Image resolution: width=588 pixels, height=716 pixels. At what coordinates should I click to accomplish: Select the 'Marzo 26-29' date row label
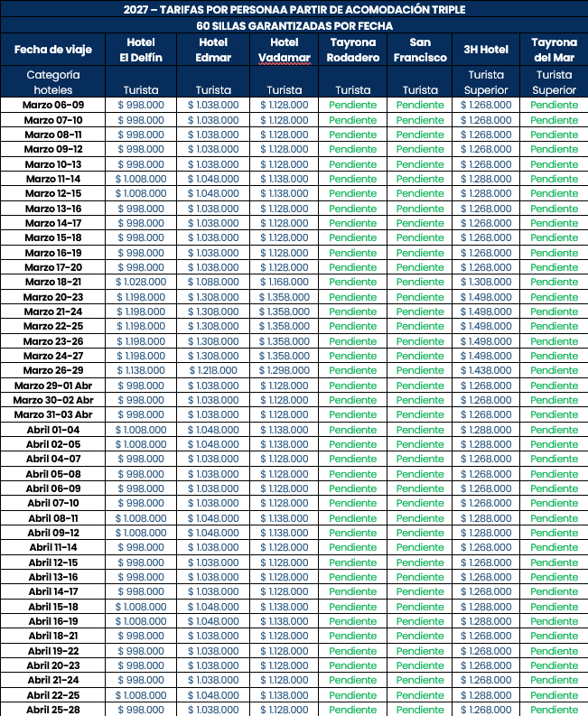click(53, 370)
